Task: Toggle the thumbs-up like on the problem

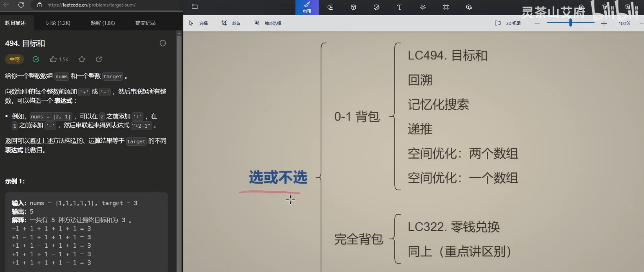Action: pos(53,59)
